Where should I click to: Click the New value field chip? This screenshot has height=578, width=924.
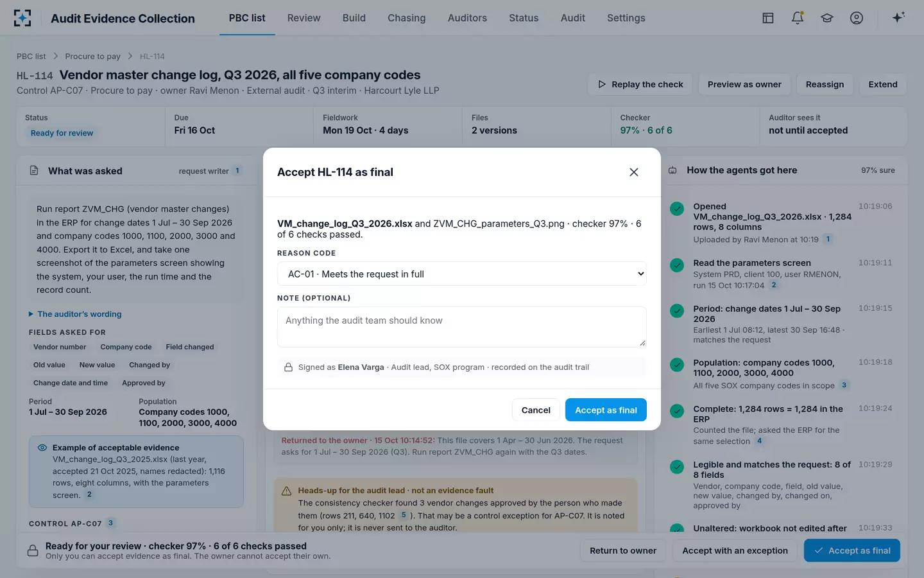(97, 365)
